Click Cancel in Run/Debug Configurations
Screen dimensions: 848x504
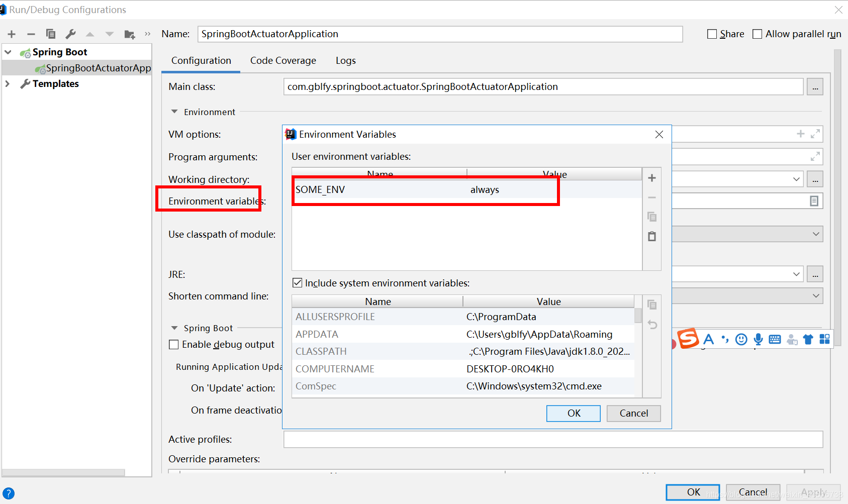pyautogui.click(x=753, y=492)
